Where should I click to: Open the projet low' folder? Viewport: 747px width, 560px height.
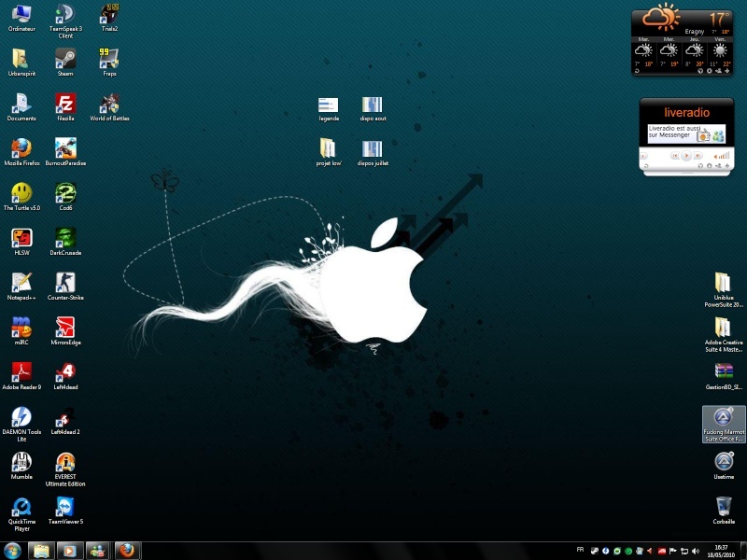(329, 152)
